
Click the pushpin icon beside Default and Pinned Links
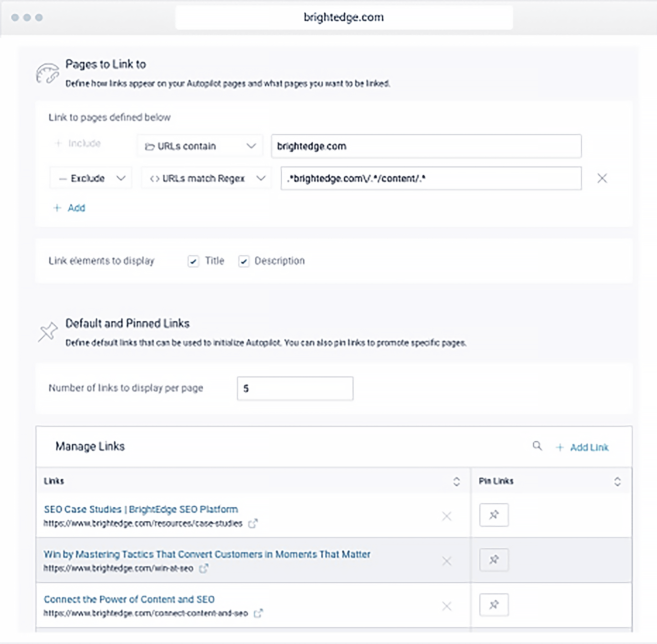pos(48,332)
